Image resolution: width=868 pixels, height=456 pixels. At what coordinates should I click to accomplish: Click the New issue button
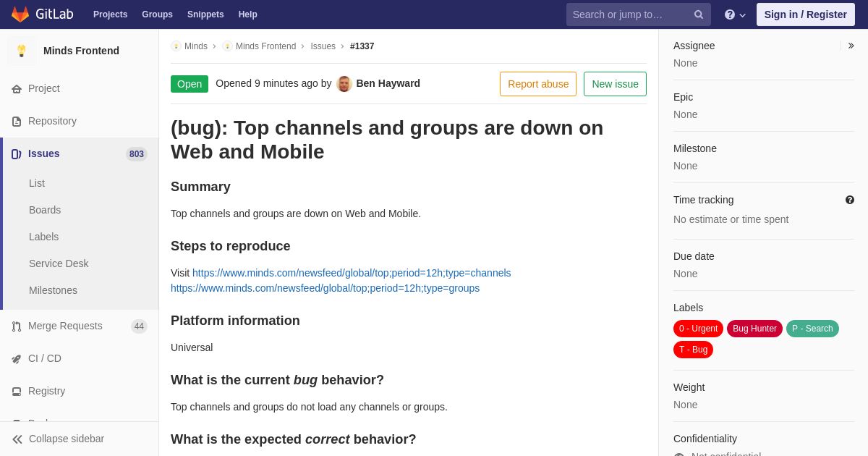pos(615,84)
